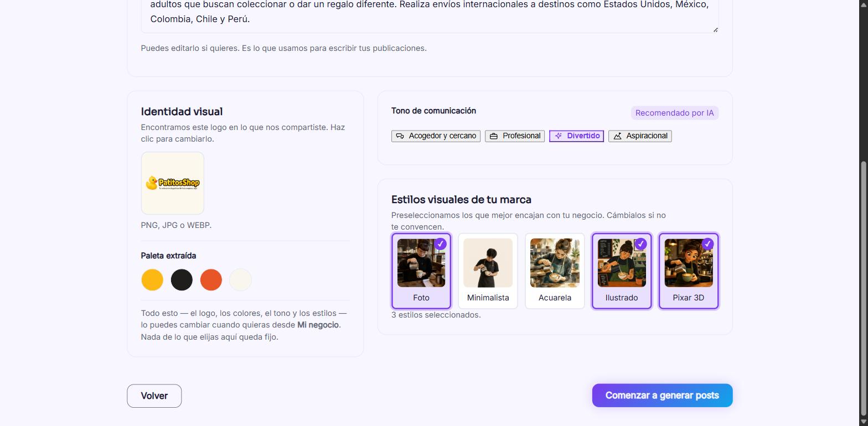Click the briefcase icon on Profesional
The width and height of the screenshot is (868, 426).
pos(494,136)
